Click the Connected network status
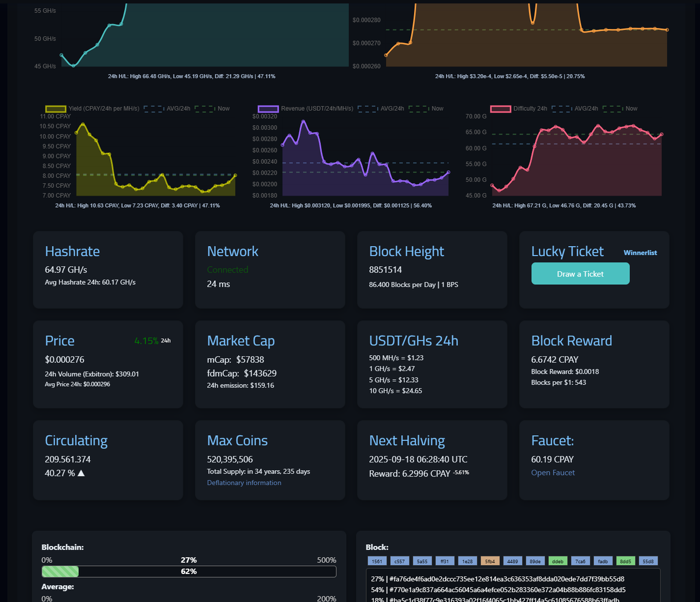The height and width of the screenshot is (602, 700). tap(228, 269)
